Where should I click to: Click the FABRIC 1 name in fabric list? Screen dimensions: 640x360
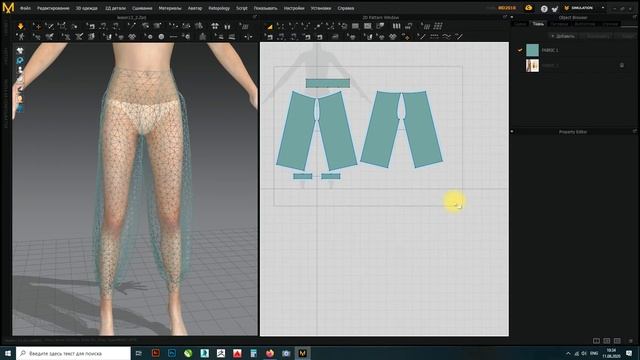[x=550, y=50]
